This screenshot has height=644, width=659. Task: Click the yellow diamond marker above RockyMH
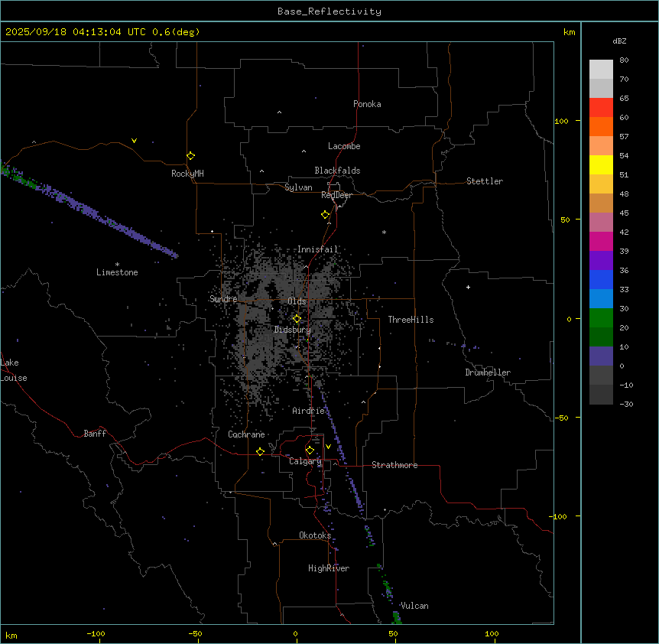coord(190,155)
